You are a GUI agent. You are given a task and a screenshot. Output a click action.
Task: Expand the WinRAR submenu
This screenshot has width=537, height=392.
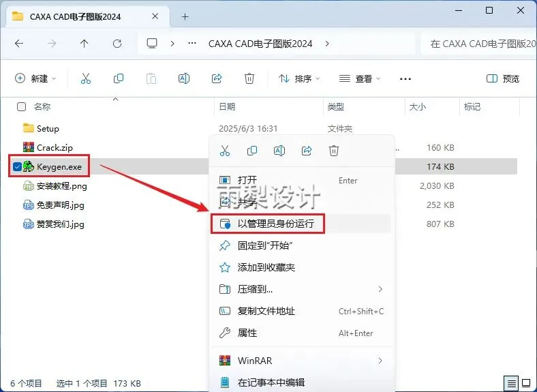click(x=380, y=361)
